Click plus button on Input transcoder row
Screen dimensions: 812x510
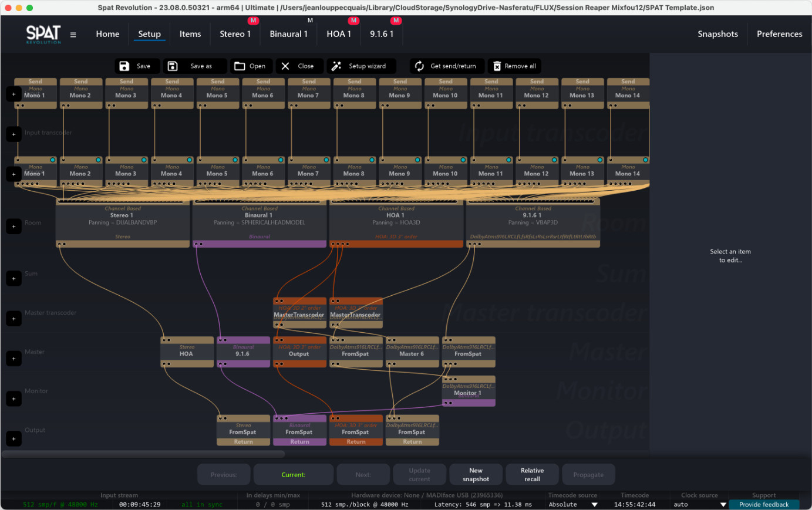[14, 134]
